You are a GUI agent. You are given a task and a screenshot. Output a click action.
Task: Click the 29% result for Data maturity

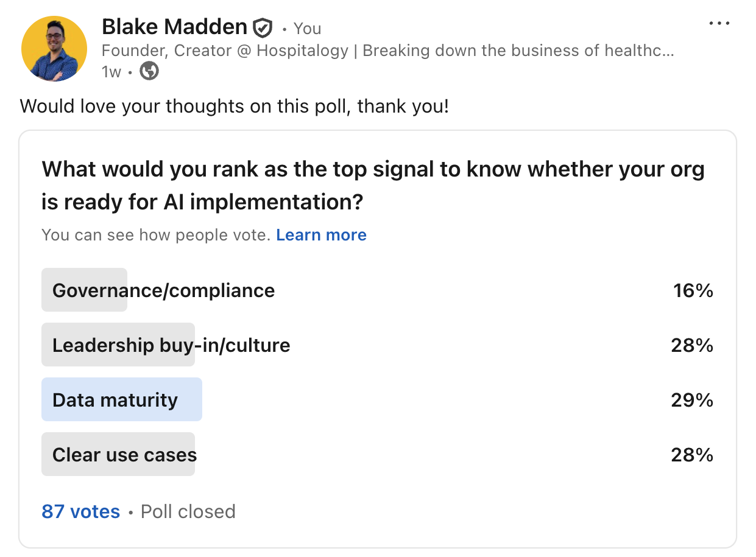[x=691, y=400]
